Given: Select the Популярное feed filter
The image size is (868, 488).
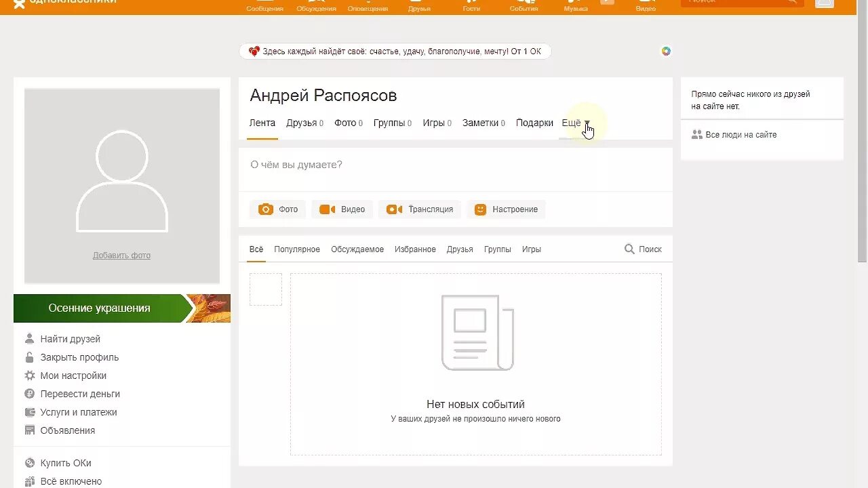Looking at the screenshot, I should tap(297, 249).
